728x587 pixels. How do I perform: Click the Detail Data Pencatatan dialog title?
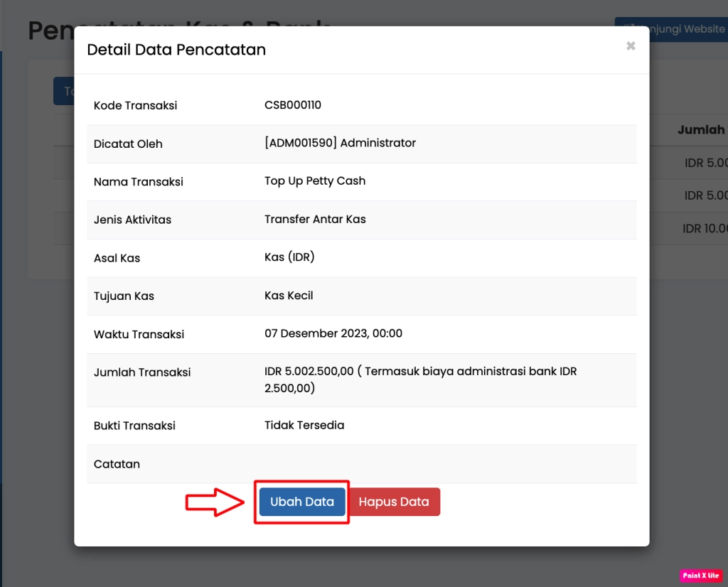point(176,50)
